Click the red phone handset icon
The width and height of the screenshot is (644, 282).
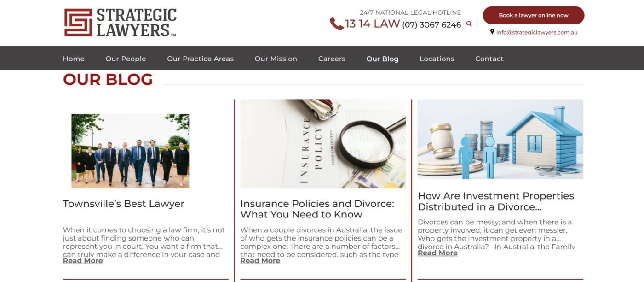pyautogui.click(x=337, y=23)
